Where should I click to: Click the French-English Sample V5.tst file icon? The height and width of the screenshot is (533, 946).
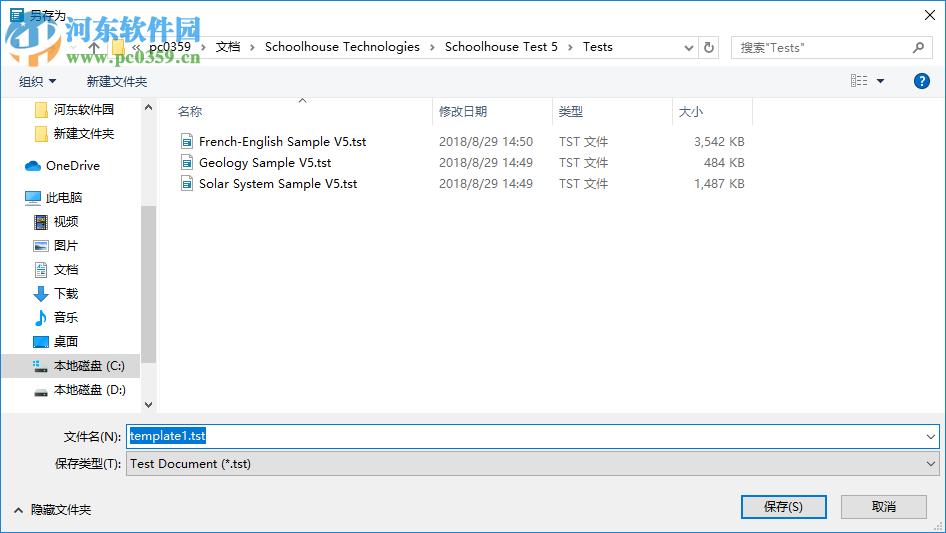coord(187,141)
